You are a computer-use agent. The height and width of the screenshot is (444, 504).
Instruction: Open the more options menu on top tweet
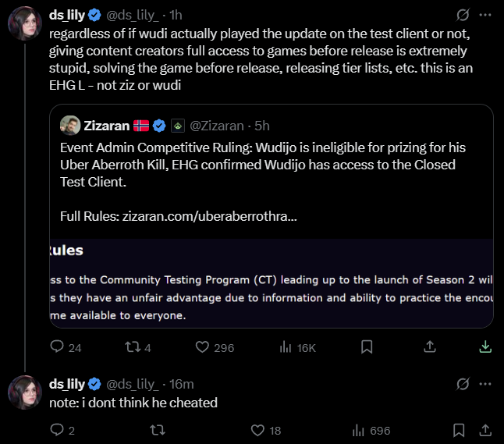click(x=485, y=15)
